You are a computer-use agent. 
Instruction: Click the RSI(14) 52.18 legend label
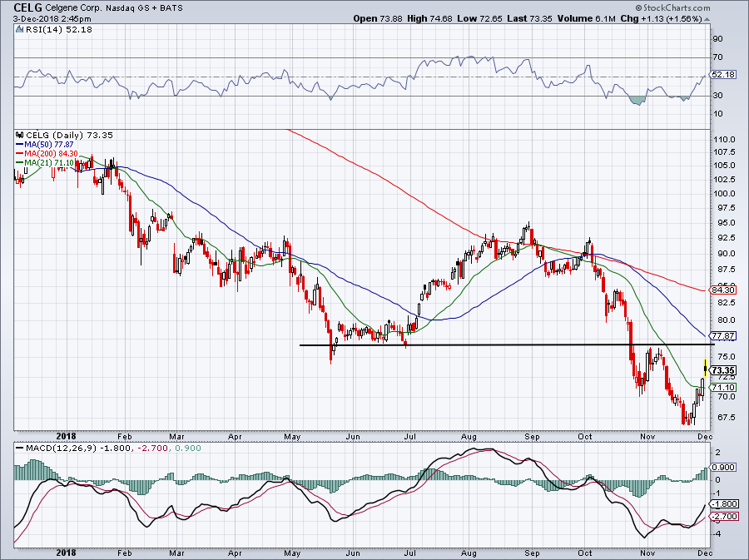click(x=59, y=30)
